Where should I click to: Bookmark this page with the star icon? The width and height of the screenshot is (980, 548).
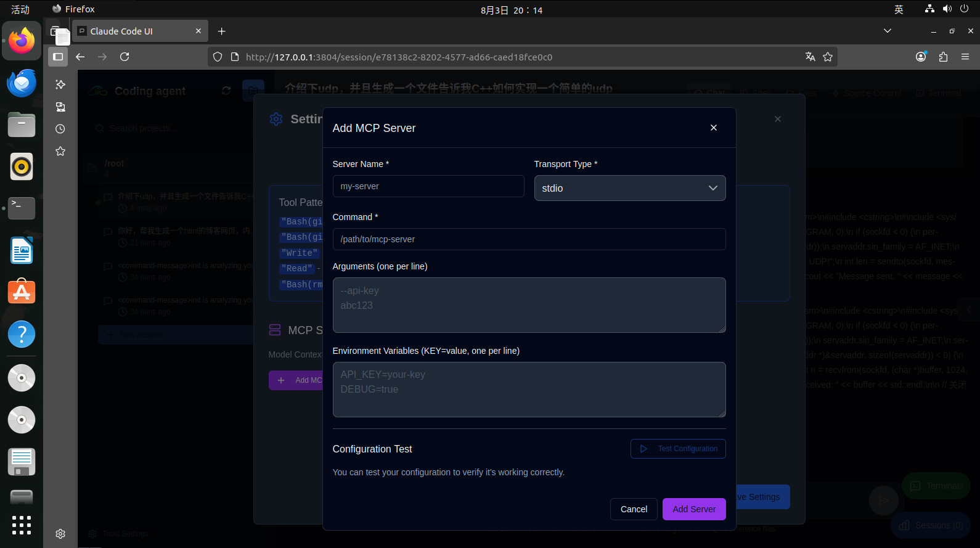click(x=828, y=57)
